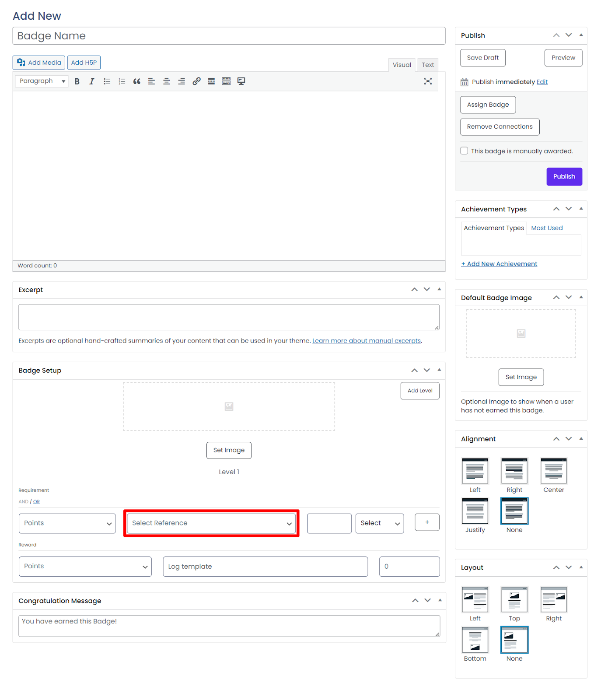This screenshot has height=700, width=601.
Task: Click the Badge Name title field
Action: 229,36
